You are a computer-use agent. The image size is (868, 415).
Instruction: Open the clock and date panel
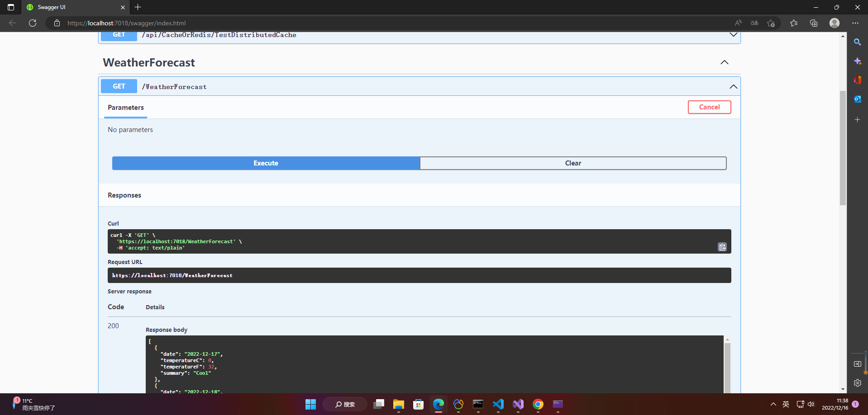835,404
